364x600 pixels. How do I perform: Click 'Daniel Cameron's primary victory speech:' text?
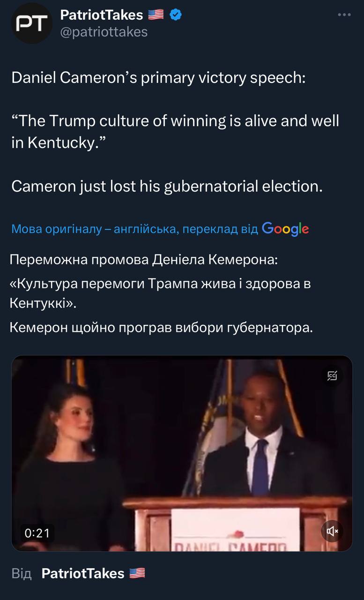pos(158,77)
